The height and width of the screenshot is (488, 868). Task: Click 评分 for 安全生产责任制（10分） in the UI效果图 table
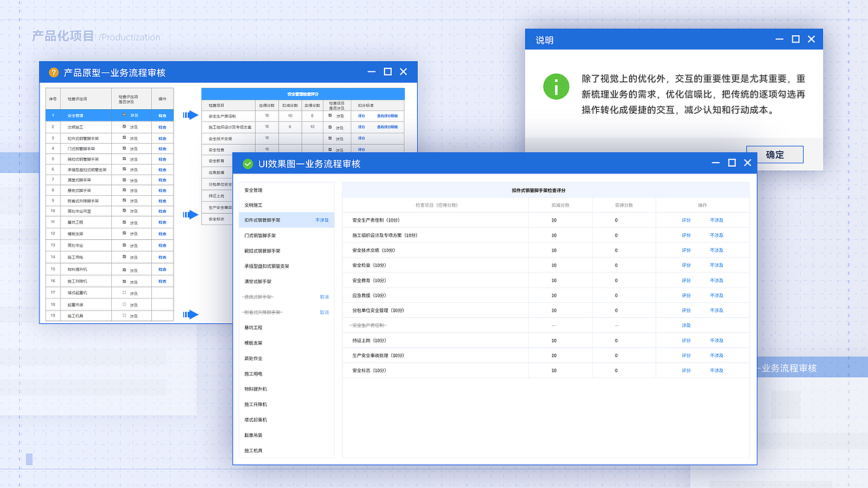coord(686,220)
